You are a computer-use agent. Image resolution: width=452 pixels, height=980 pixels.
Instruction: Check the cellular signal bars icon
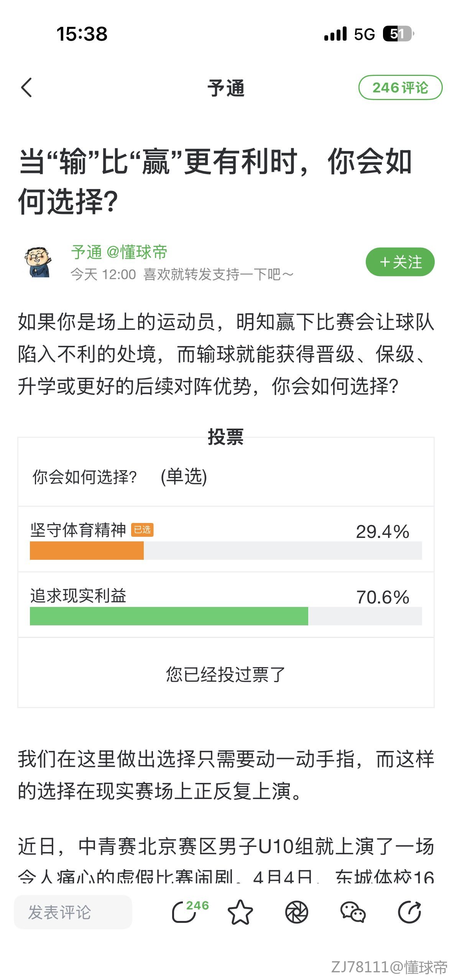(335, 34)
